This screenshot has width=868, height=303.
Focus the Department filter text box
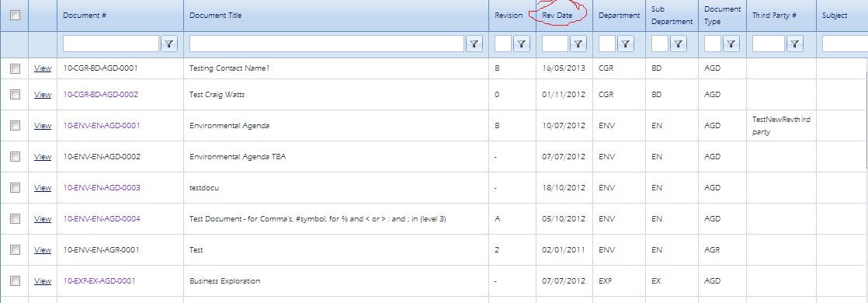pyautogui.click(x=607, y=44)
